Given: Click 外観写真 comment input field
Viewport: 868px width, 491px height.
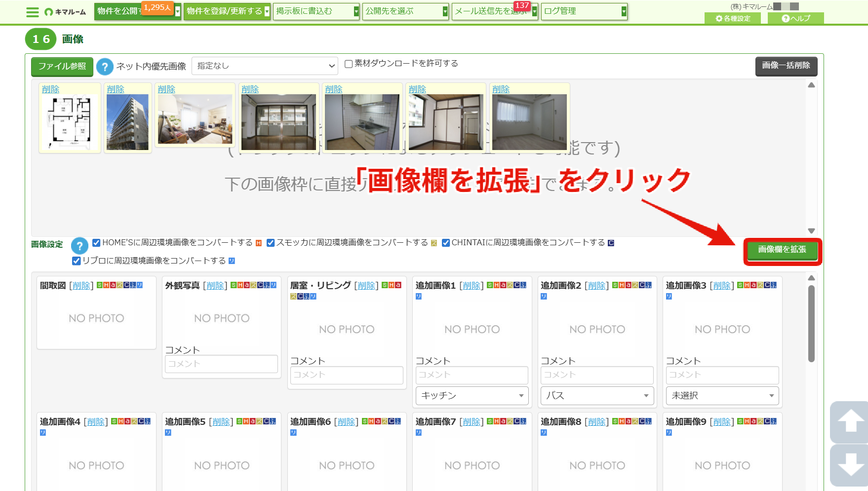Looking at the screenshot, I should 221,364.
